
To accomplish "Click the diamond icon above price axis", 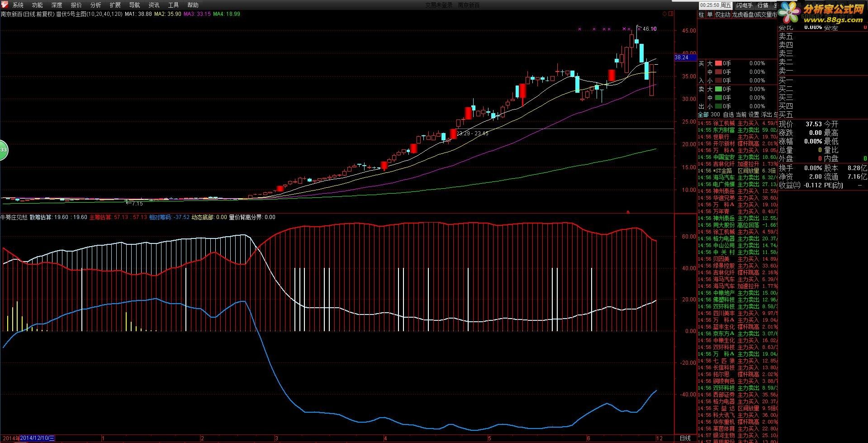I will [x=664, y=14].
